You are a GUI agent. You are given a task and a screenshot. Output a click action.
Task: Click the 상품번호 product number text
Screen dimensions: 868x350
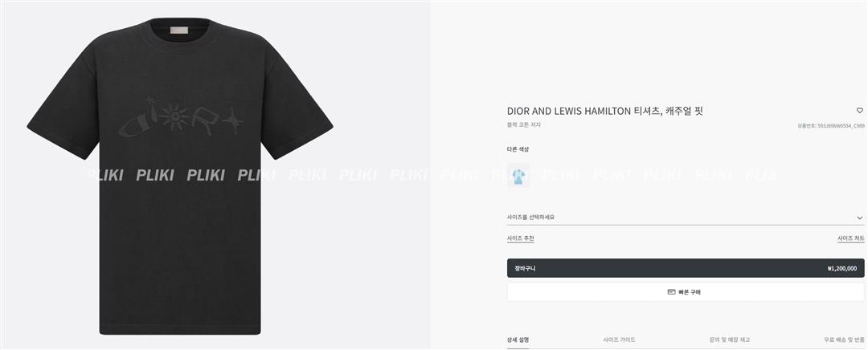tap(830, 125)
